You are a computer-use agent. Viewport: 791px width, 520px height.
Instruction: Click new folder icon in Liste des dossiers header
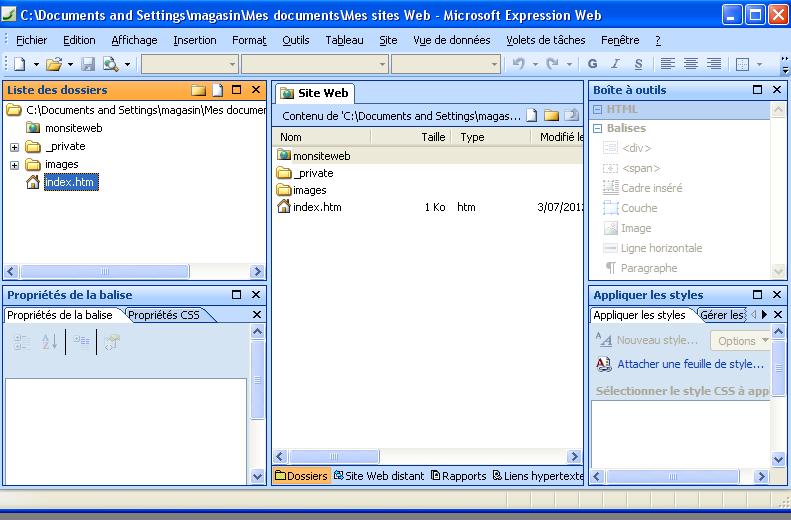[199, 90]
